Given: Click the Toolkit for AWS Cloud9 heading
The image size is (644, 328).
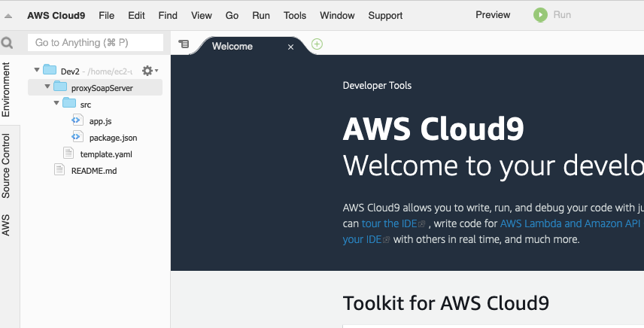Looking at the screenshot, I should click(445, 303).
